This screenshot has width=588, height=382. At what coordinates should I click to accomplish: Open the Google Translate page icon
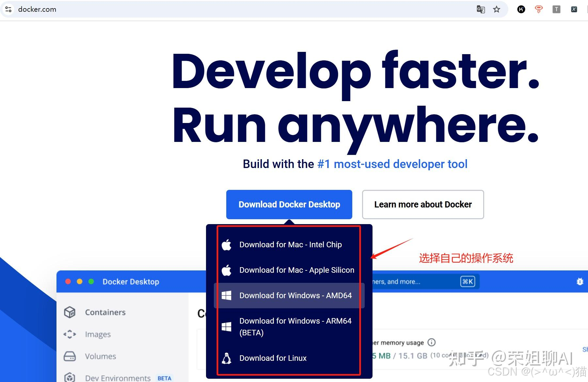481,9
